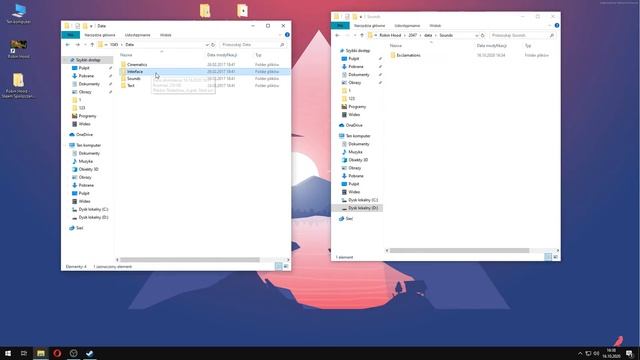Click horizontal scrollbar in Sounds window

[x=460, y=251]
